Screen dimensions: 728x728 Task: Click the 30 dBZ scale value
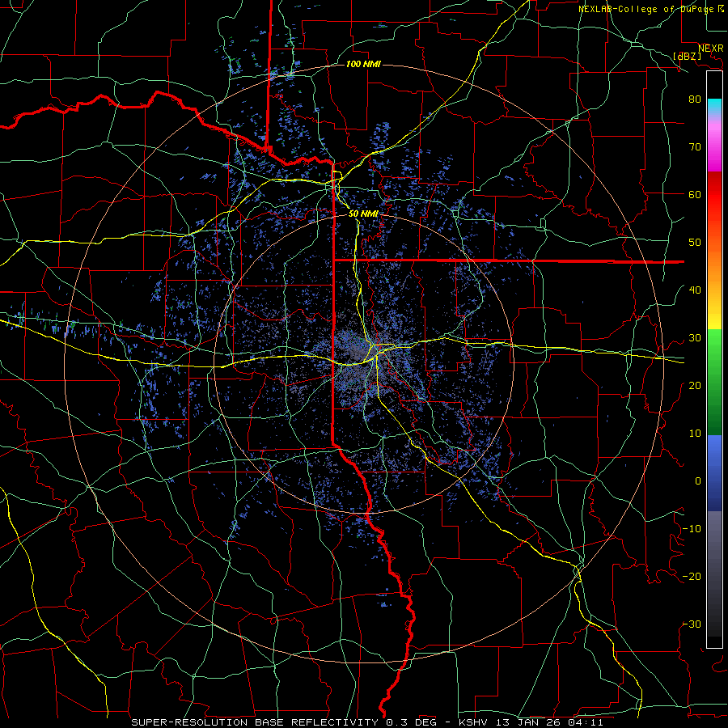point(695,337)
